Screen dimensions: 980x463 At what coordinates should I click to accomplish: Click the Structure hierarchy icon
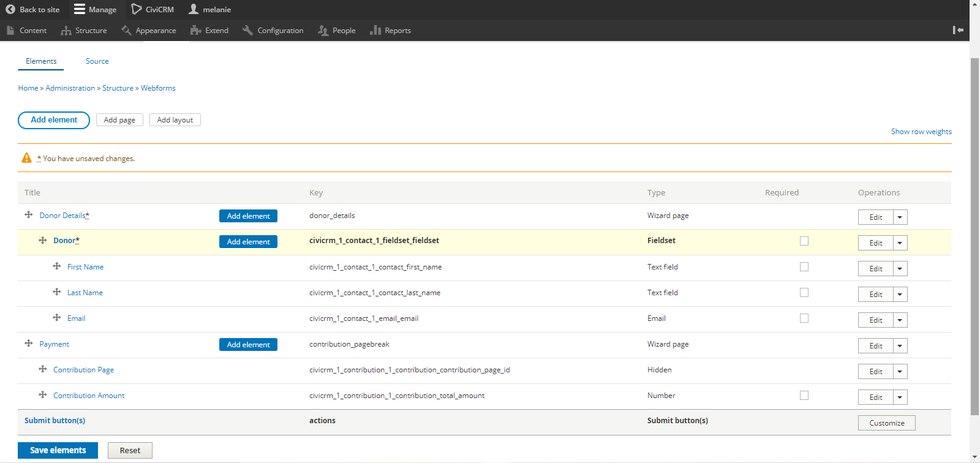(x=66, y=31)
